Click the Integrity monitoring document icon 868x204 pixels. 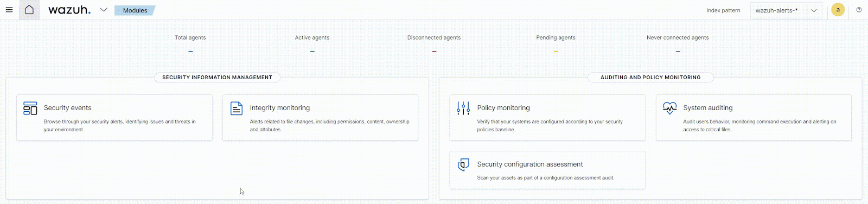pyautogui.click(x=237, y=109)
